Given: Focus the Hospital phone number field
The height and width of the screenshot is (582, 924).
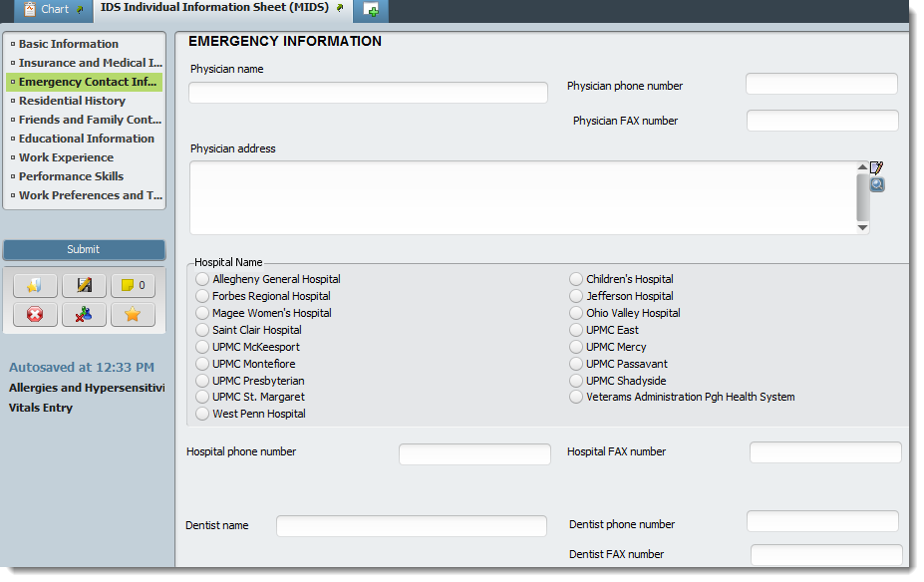Looking at the screenshot, I should 475,454.
